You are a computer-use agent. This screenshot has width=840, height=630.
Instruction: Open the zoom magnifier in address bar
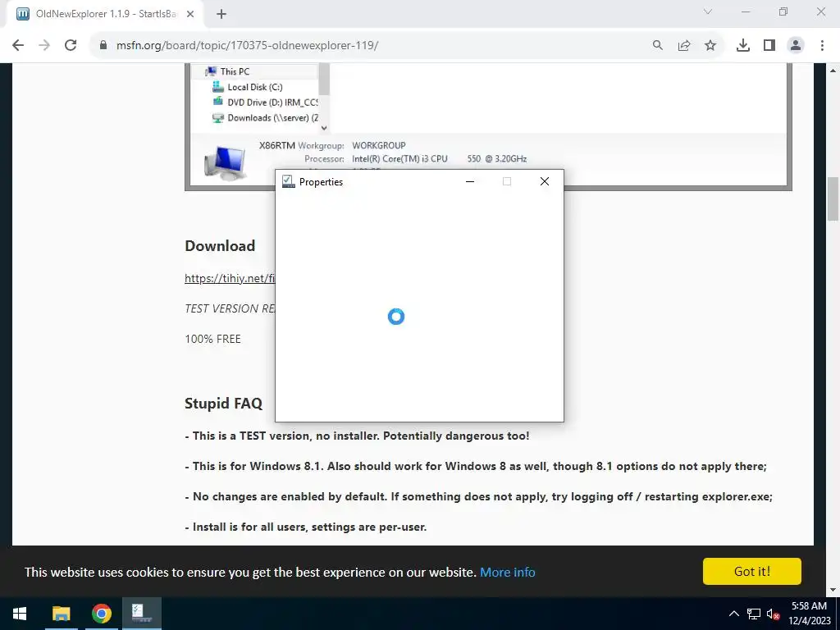click(x=657, y=46)
